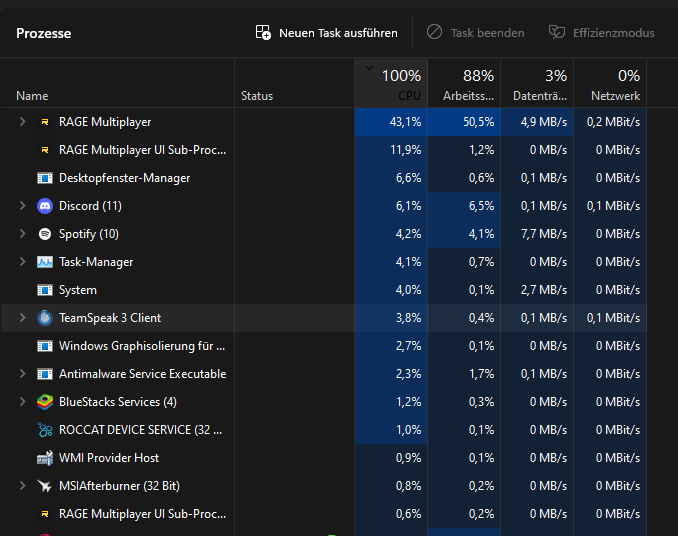This screenshot has width=678, height=536.
Task: Click RAGE Multiplayer's 0,2 MBit/s network value
Action: [x=613, y=122]
